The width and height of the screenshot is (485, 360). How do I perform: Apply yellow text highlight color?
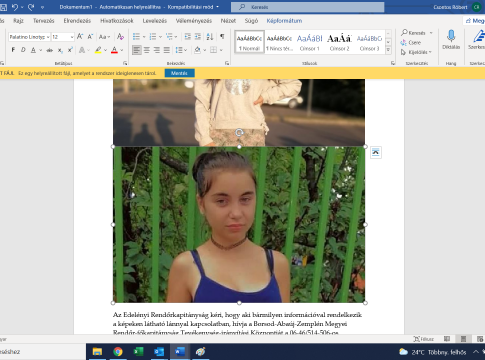coord(98,50)
